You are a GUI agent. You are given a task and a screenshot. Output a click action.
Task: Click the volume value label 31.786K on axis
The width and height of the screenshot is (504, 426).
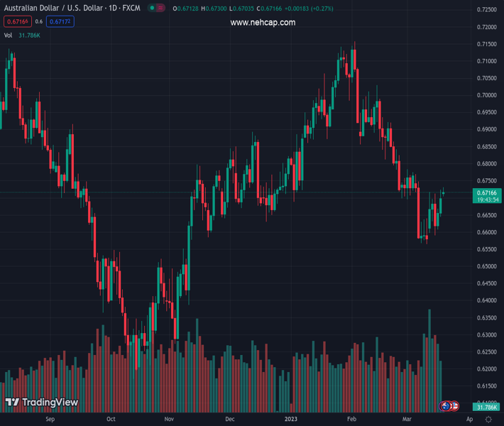(486, 407)
